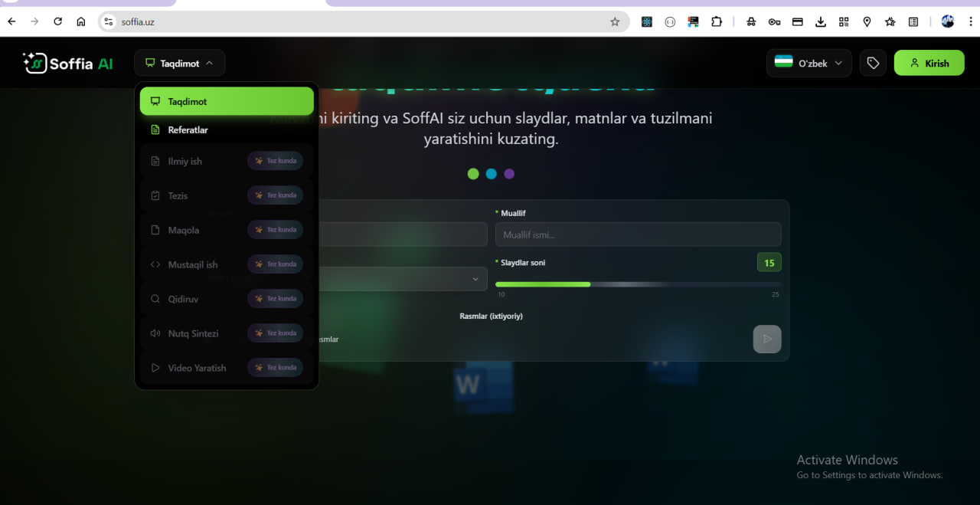Screen dimensions: 980x505
Task: Bookmark the page with the star icon
Action: pos(615,21)
